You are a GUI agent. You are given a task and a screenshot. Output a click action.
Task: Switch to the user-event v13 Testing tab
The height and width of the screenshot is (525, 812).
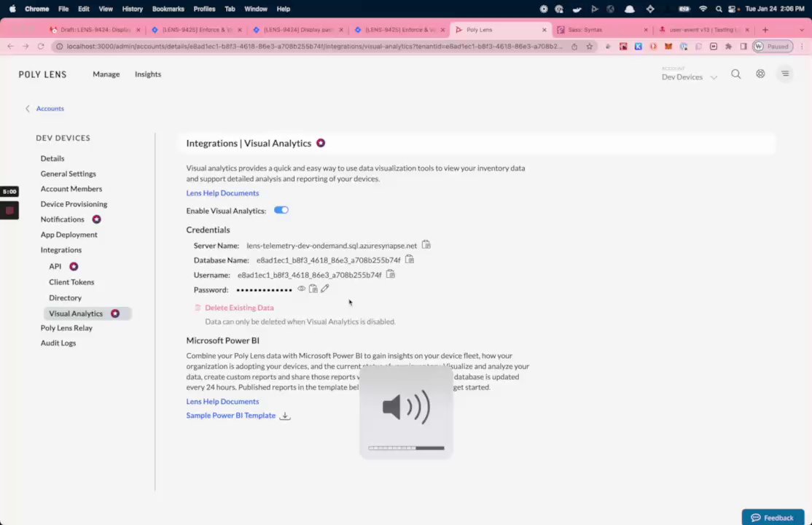click(703, 30)
